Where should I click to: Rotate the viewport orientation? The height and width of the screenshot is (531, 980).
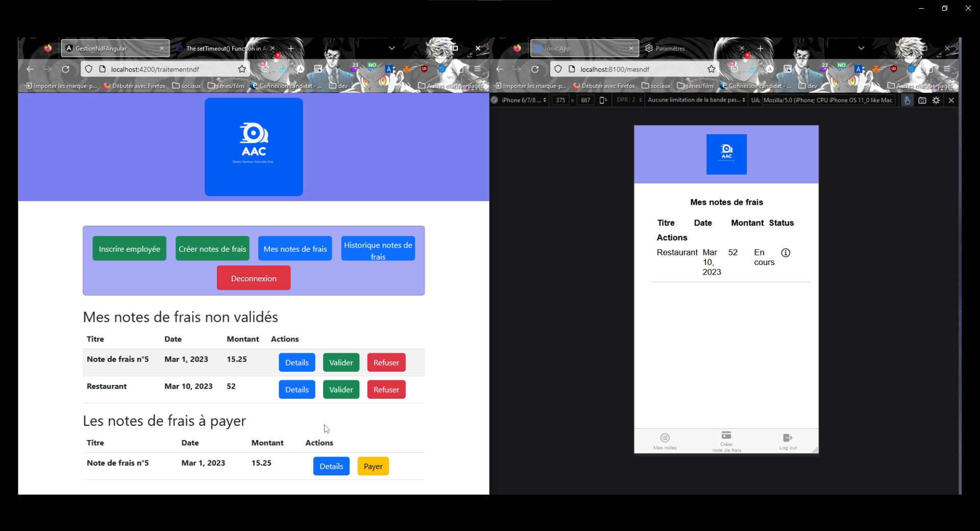[603, 101]
